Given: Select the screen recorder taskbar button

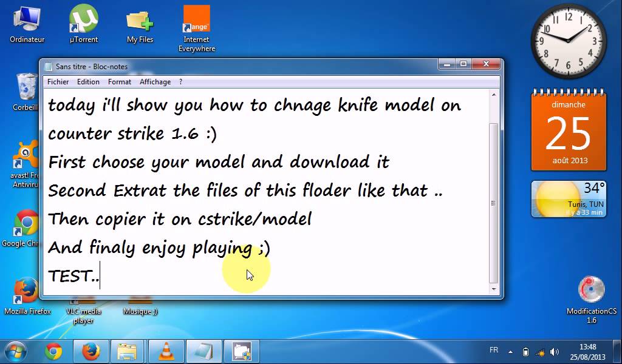Looking at the screenshot, I should point(242,351).
